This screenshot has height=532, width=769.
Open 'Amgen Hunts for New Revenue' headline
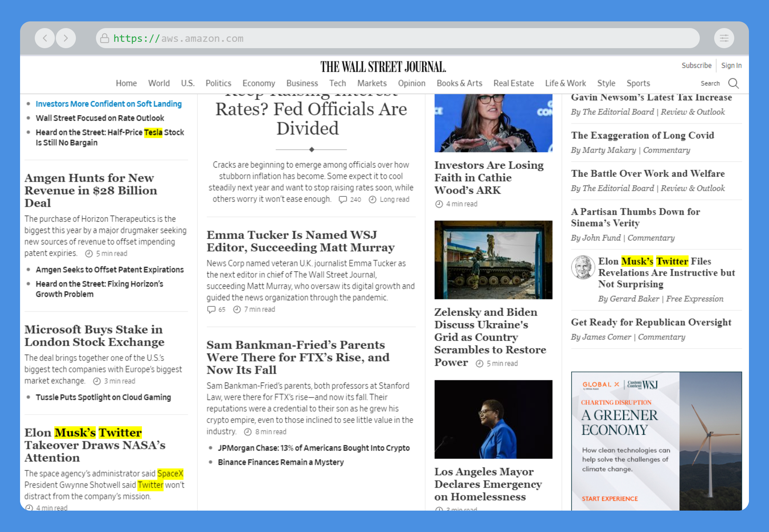point(91,190)
